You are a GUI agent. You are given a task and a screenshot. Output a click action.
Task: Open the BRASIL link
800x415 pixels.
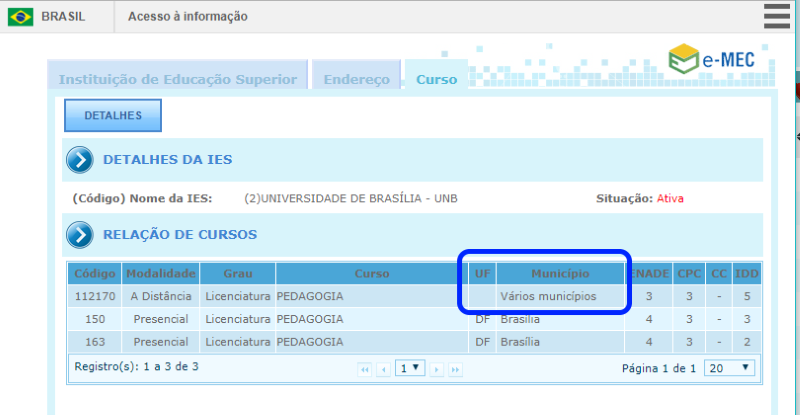63,17
